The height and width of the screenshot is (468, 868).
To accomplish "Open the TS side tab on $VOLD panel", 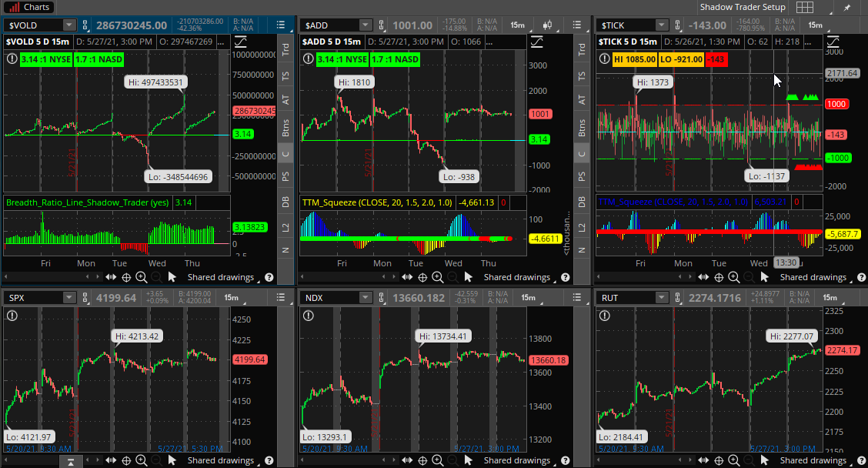I will click(x=285, y=75).
